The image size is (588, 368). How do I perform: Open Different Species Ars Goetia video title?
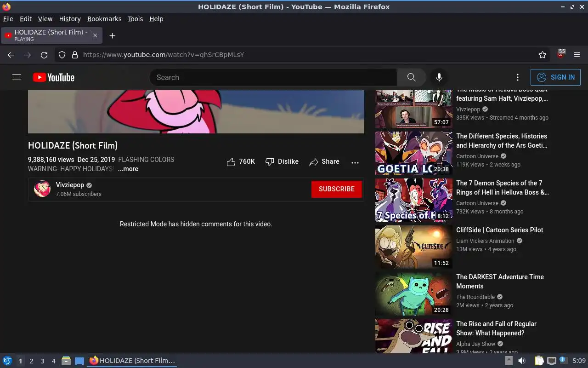click(x=502, y=141)
